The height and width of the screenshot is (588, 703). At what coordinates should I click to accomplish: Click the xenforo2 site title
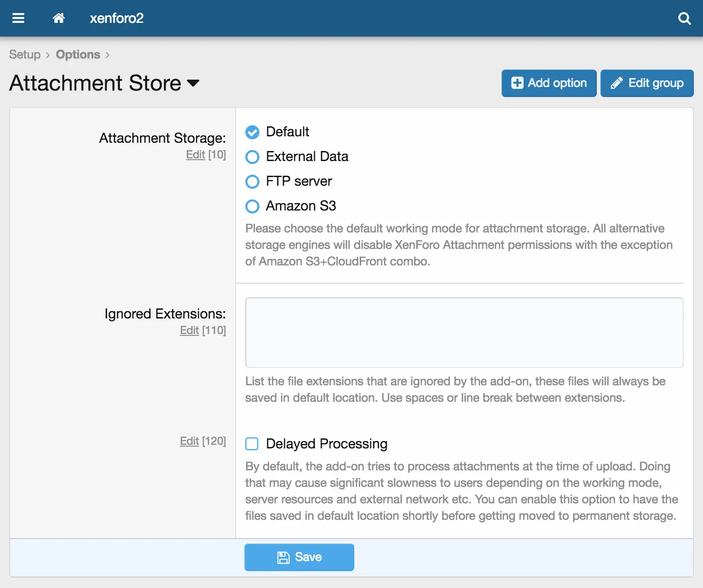116,18
